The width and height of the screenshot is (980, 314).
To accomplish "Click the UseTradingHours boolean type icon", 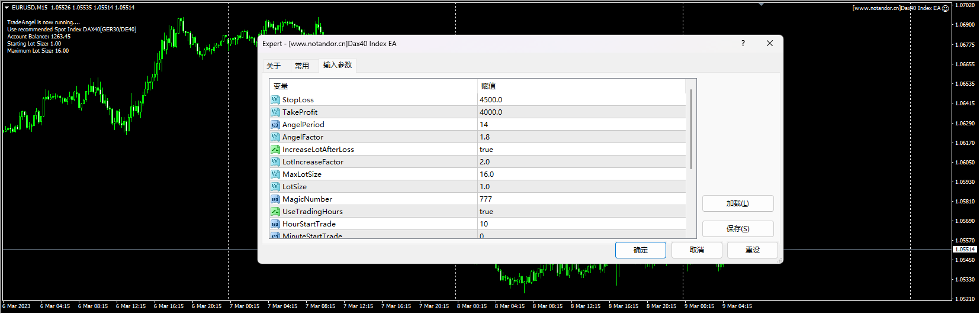I will pyautogui.click(x=275, y=212).
